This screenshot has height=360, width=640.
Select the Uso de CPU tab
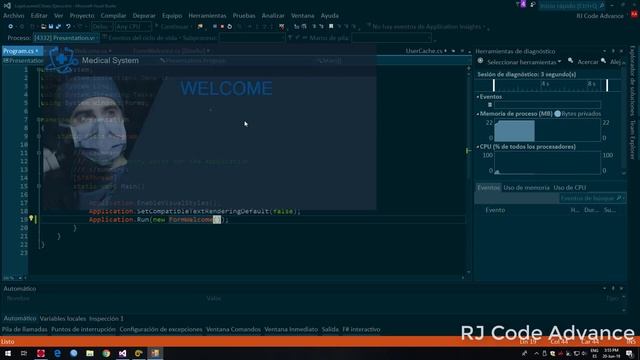click(569, 188)
